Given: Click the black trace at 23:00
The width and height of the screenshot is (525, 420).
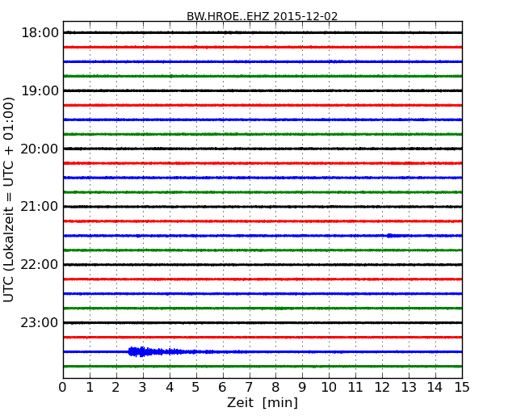Looking at the screenshot, I should (x=262, y=323).
